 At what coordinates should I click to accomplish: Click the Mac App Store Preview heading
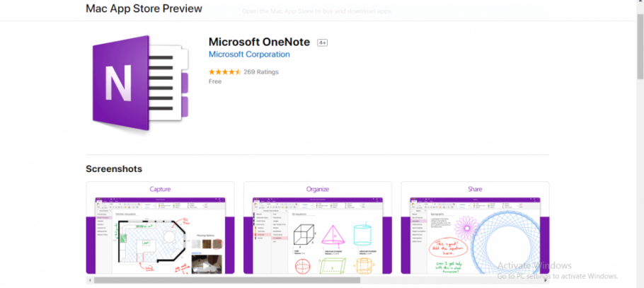[x=144, y=8]
